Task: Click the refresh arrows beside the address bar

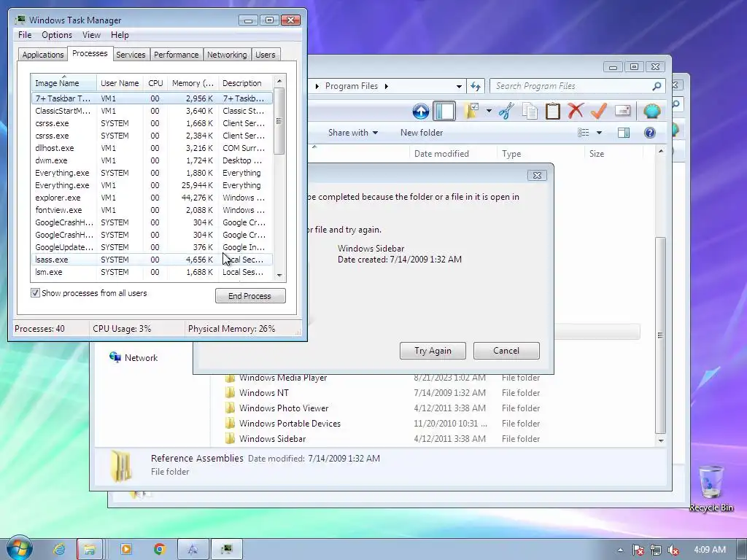Action: 476,86
